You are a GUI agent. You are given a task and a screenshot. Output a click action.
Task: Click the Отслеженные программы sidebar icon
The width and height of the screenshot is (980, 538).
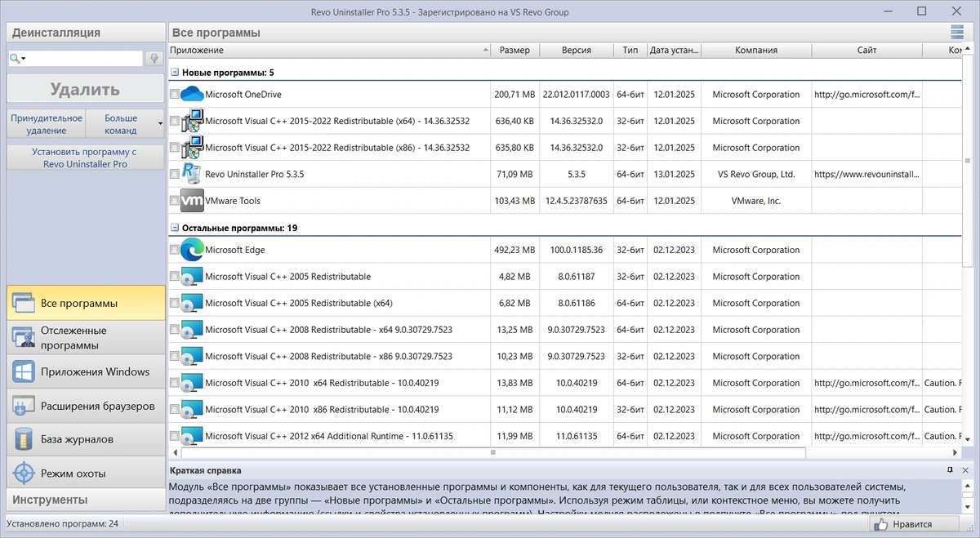click(x=22, y=337)
